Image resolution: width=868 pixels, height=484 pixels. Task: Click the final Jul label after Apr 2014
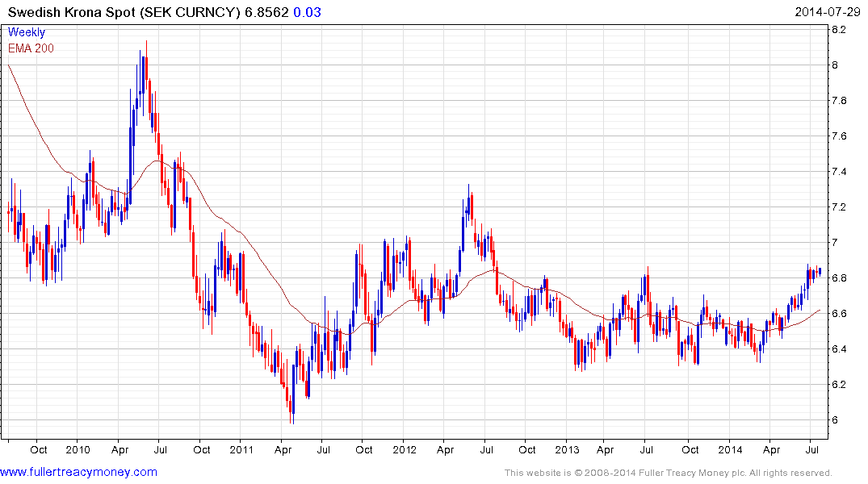click(812, 449)
